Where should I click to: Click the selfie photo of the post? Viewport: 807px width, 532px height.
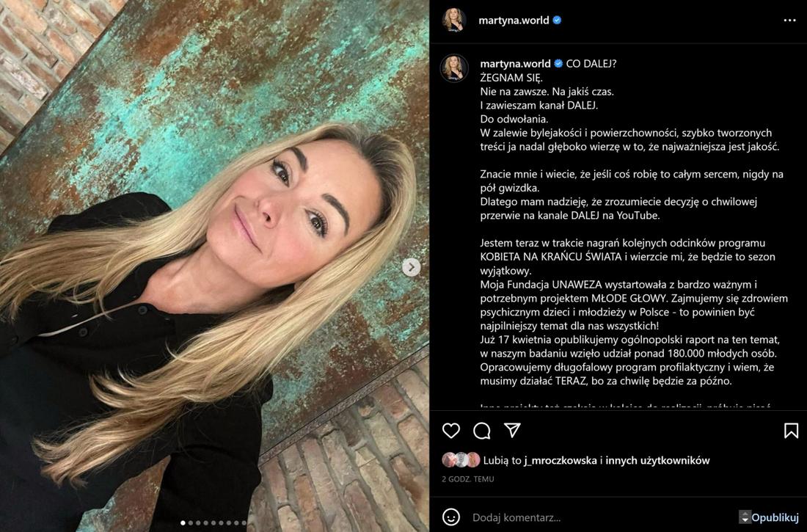(x=215, y=266)
